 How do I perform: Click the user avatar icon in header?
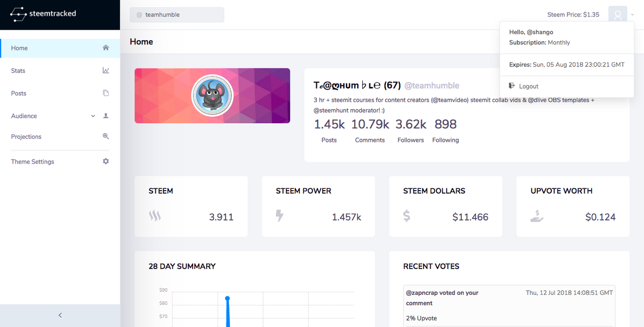(617, 15)
